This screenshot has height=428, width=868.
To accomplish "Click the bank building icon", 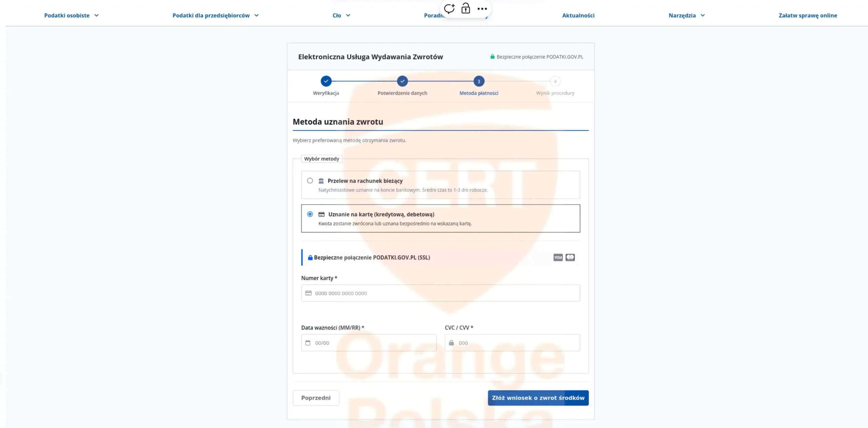I will (x=321, y=181).
